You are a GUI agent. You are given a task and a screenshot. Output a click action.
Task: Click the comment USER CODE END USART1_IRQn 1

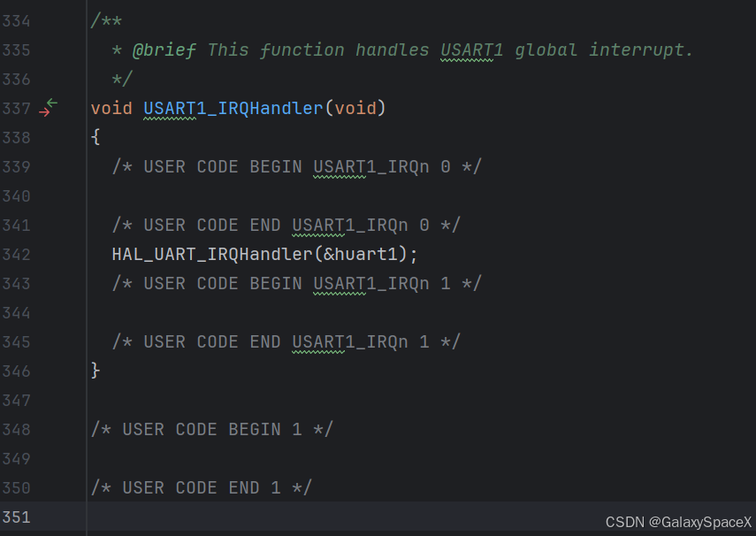[x=286, y=342]
